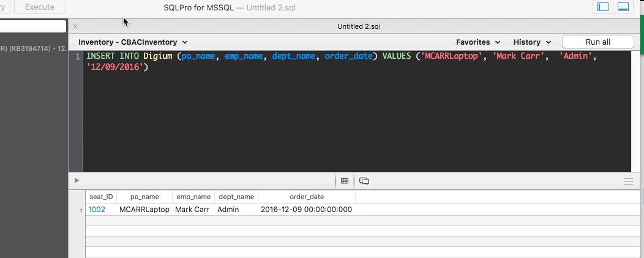Click the run triangle above results
Image resolution: width=644 pixels, height=258 pixels.
[x=77, y=181]
